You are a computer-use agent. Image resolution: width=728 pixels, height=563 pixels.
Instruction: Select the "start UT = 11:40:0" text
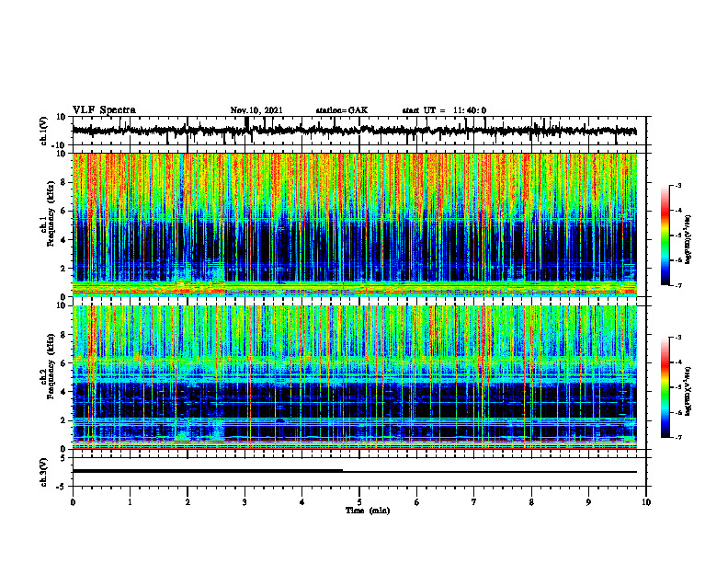tap(444, 110)
